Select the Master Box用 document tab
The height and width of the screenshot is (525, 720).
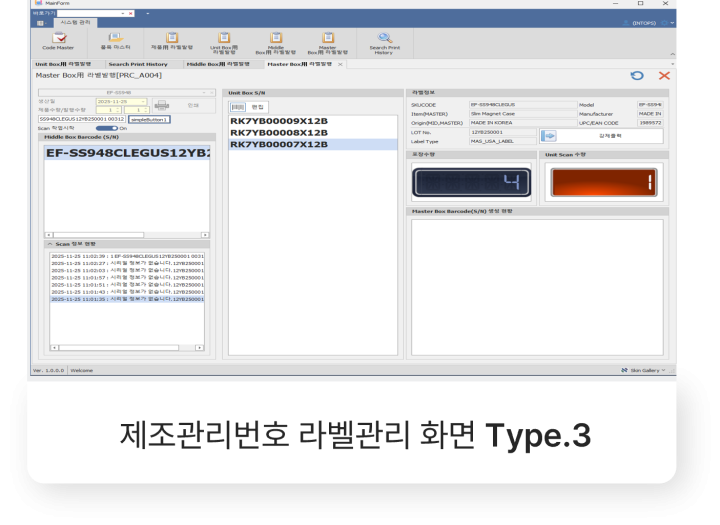299,64
